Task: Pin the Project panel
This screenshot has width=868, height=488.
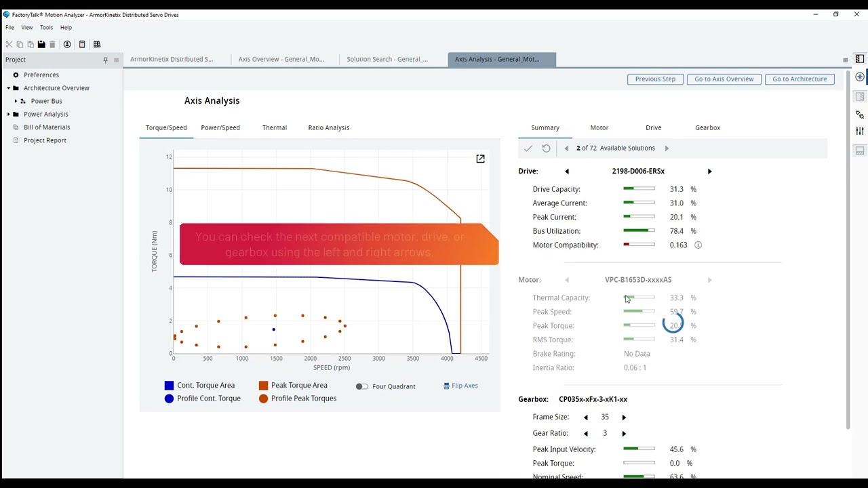Action: pyautogui.click(x=105, y=60)
